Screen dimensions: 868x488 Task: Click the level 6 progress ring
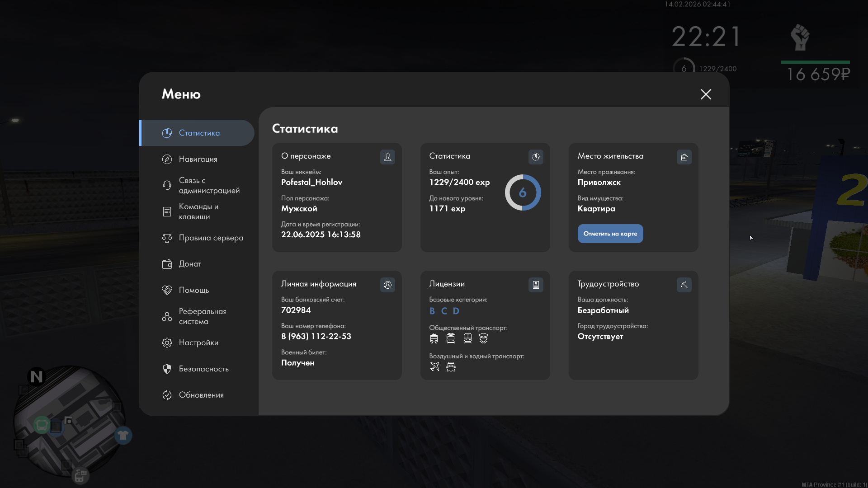[x=523, y=192]
